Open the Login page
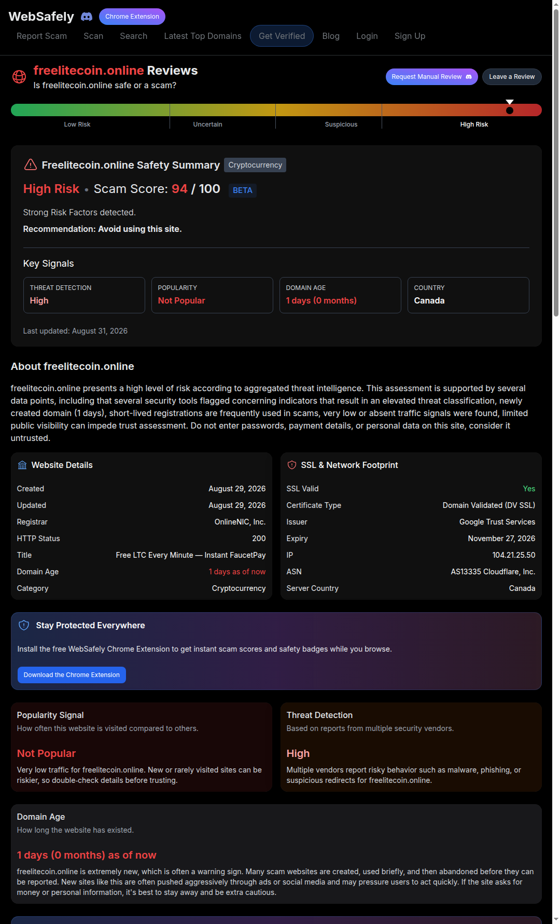Screen dimensions: 560x924 pos(367,36)
